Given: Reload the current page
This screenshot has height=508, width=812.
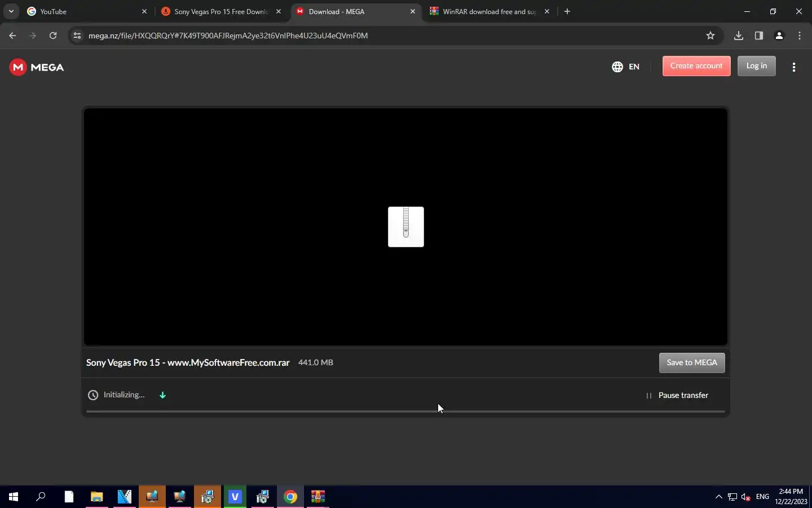Looking at the screenshot, I should click(53, 36).
